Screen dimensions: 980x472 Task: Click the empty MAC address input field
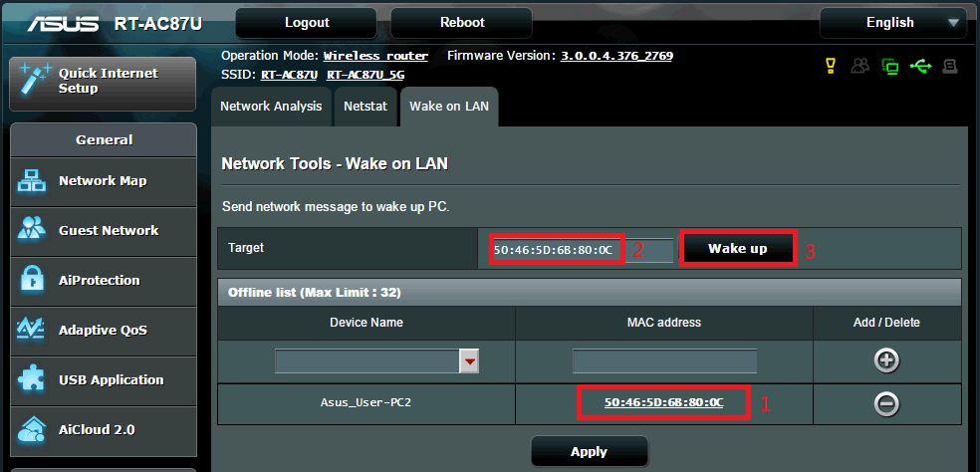click(664, 360)
